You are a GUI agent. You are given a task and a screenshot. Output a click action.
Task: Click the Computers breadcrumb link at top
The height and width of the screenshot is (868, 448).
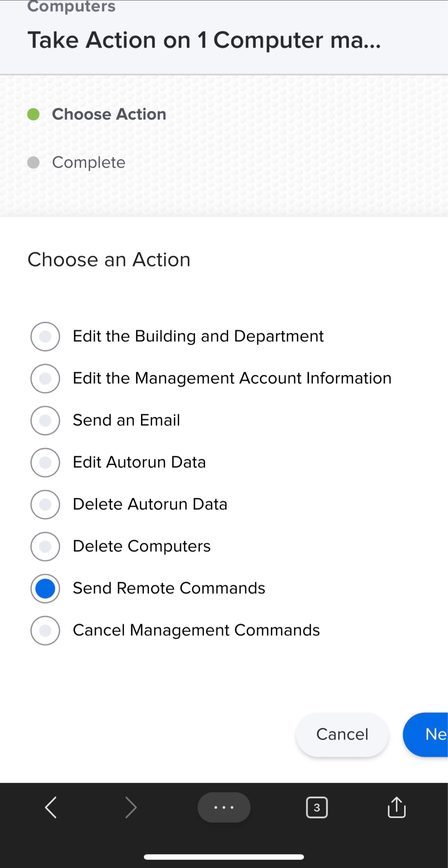[71, 6]
